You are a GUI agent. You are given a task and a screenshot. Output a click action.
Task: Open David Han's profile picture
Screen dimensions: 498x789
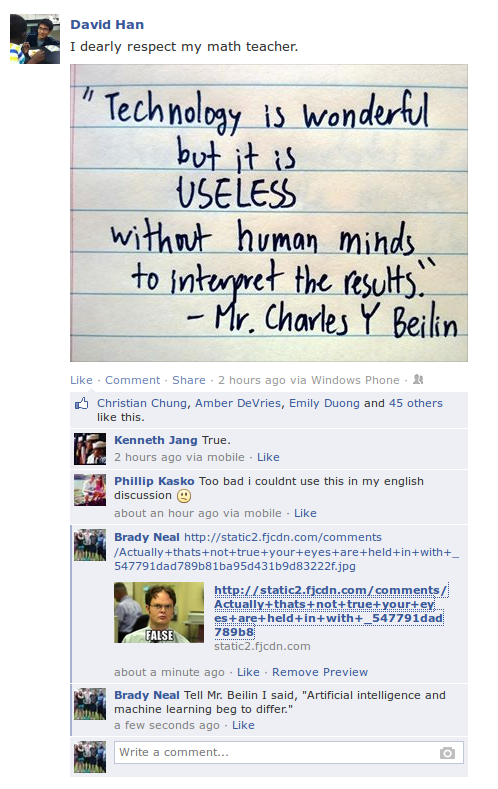(x=35, y=39)
